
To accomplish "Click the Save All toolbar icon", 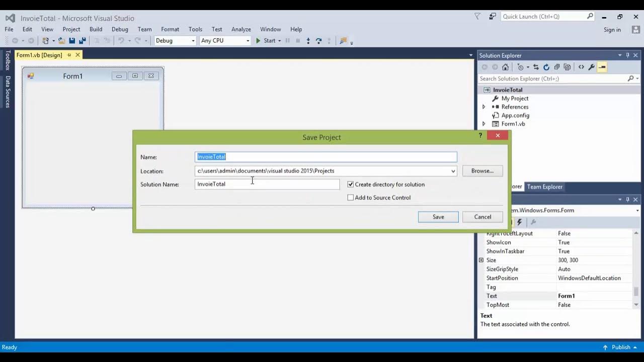I will coord(83,41).
